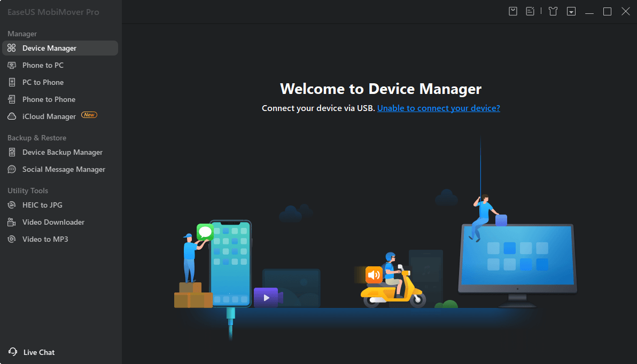Open the Video Downloader tool
Viewport: 637px width, 364px height.
[53, 222]
